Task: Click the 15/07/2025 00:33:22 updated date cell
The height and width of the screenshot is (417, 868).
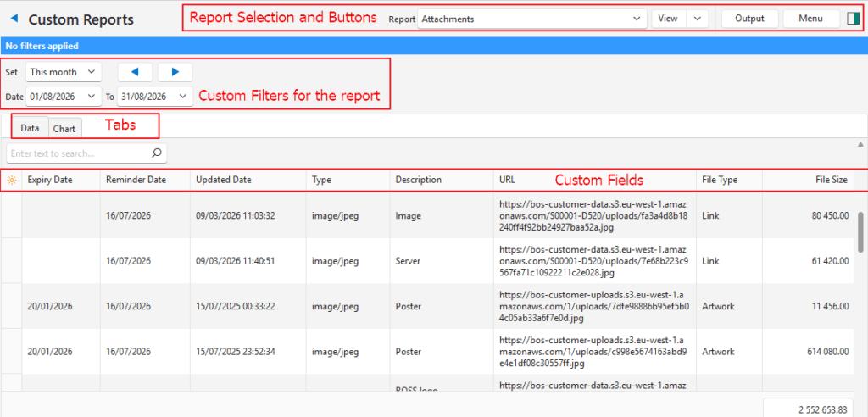Action: point(248,306)
